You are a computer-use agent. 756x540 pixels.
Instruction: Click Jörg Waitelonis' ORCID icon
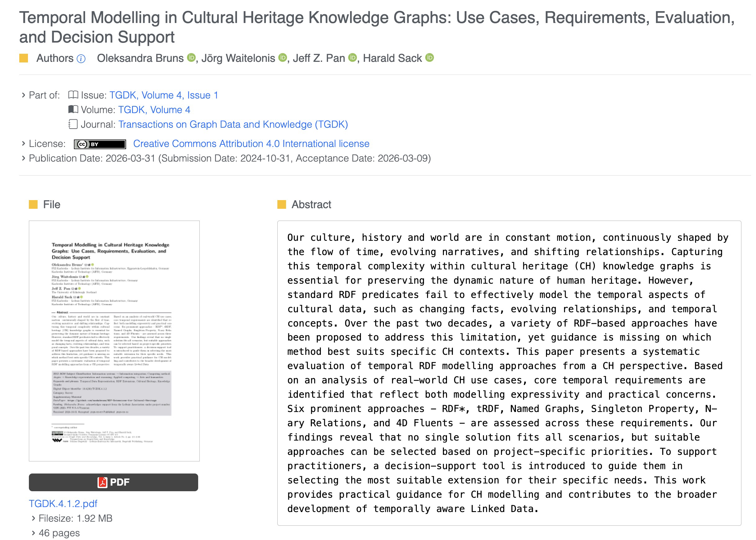click(282, 58)
